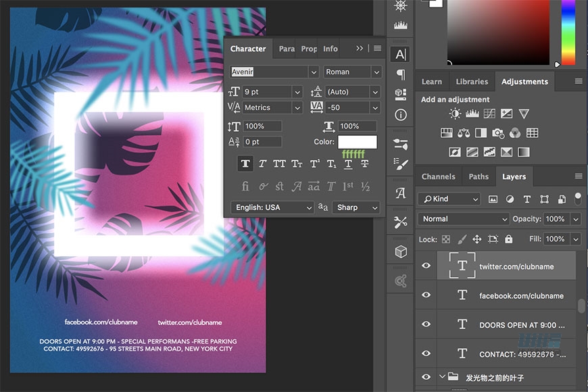Toggle Underline text style
The width and height of the screenshot is (588, 392).
[x=348, y=164]
